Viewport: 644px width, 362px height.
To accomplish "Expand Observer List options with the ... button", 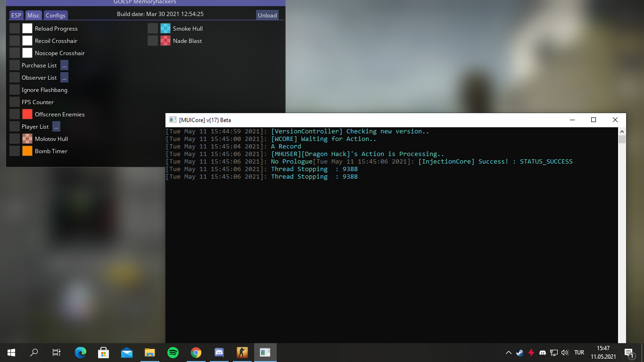I will pyautogui.click(x=65, y=77).
